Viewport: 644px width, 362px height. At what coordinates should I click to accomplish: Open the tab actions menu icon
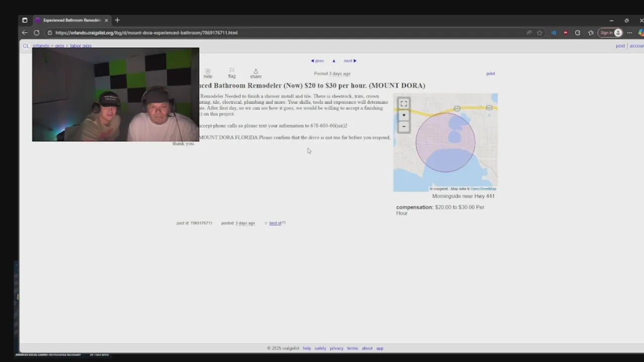pyautogui.click(x=25, y=20)
